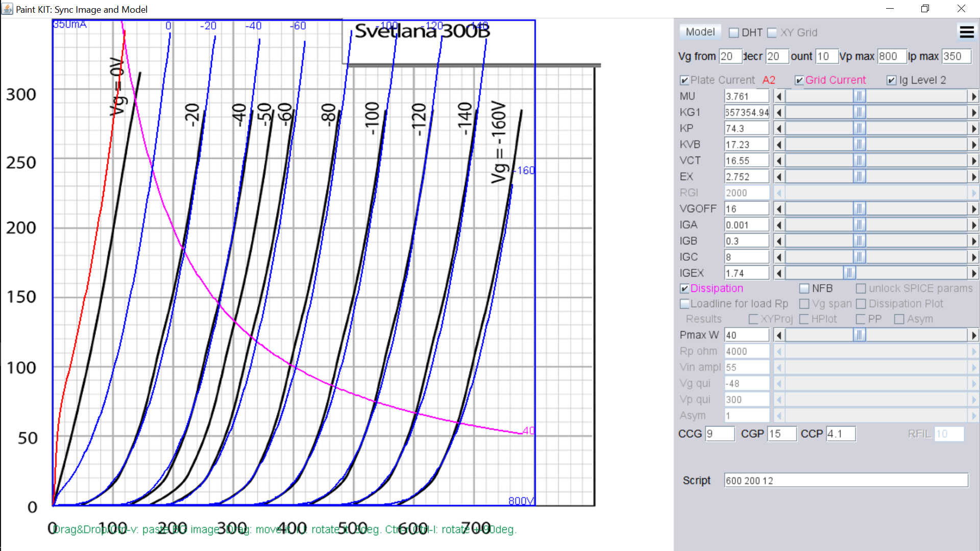The height and width of the screenshot is (551, 980).
Task: Click the IGEX slider thumb
Action: pos(849,273)
